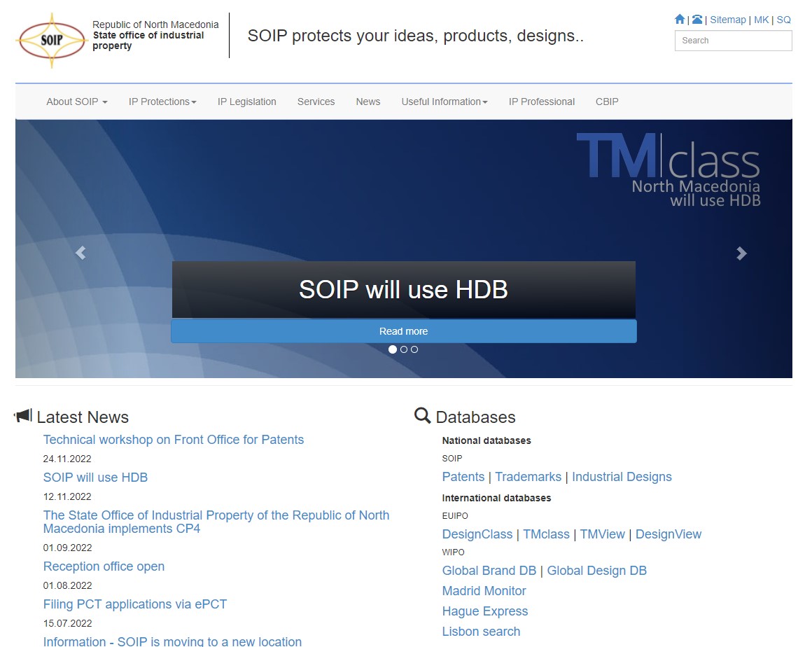
Task: Click the magnifier icon beside Databases
Action: click(x=423, y=415)
